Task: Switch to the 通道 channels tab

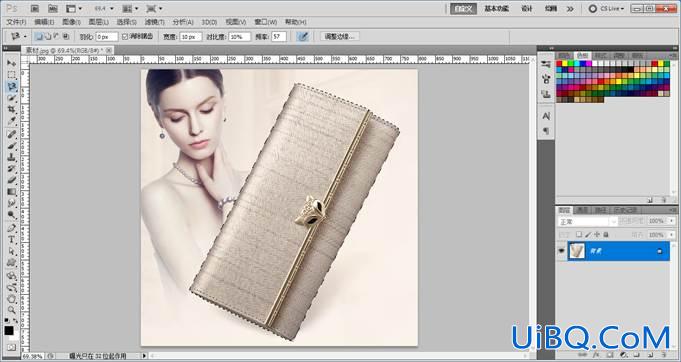Action: point(582,210)
